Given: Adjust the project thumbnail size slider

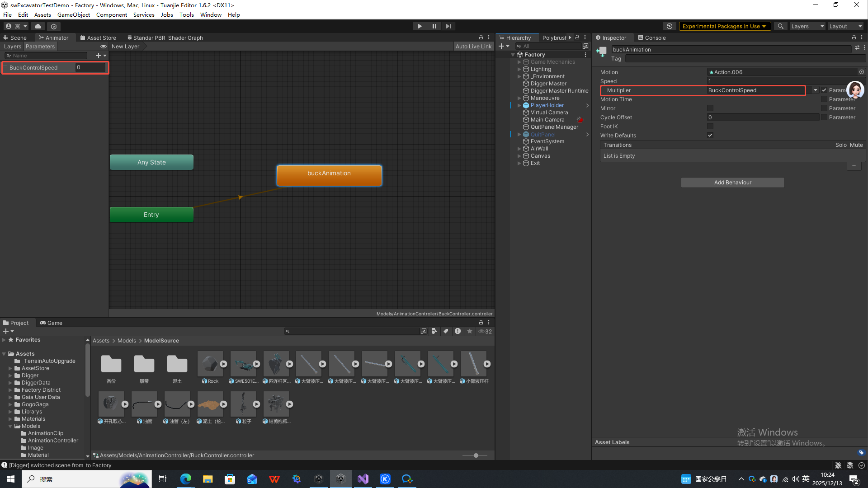Looking at the screenshot, I should click(476, 455).
